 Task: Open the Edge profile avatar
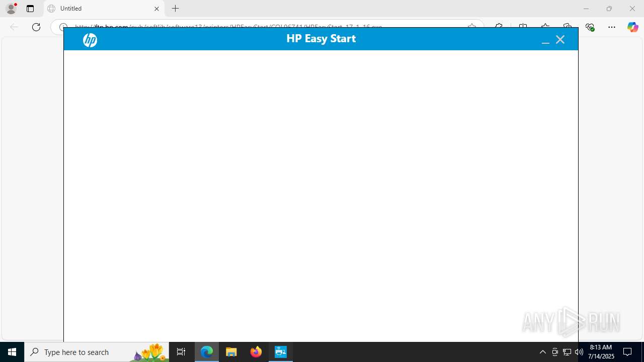pos(11,9)
